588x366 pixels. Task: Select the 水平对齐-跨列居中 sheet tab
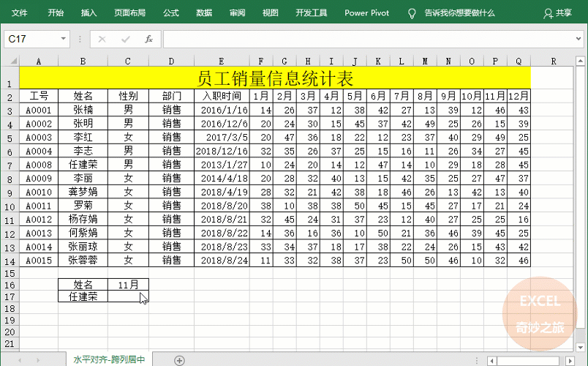pyautogui.click(x=109, y=359)
